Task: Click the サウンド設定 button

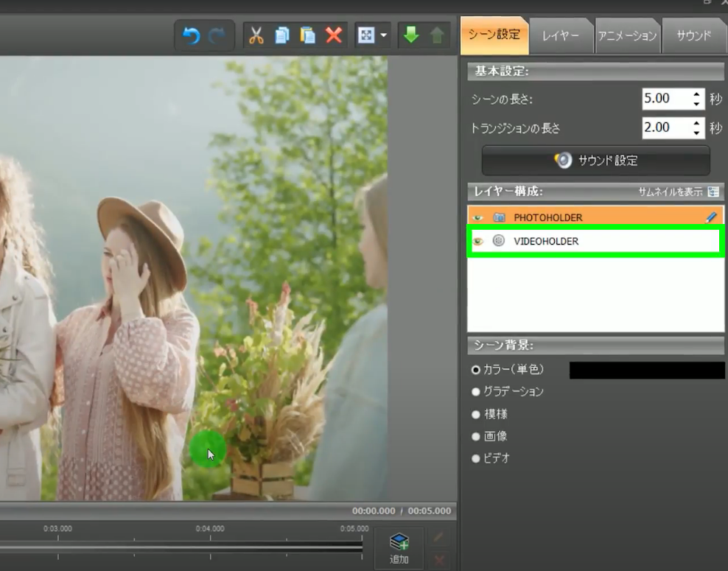Action: [x=596, y=161]
